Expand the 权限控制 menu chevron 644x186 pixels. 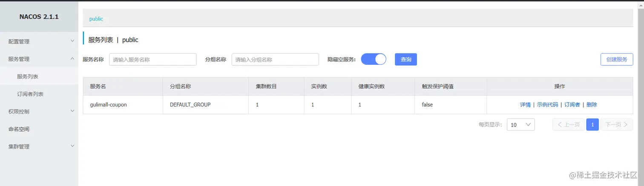coord(72,111)
